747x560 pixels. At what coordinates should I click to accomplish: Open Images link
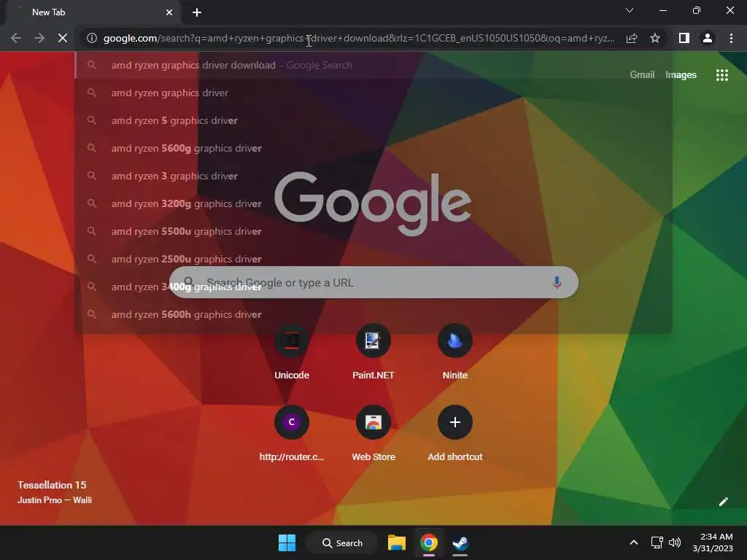681,75
